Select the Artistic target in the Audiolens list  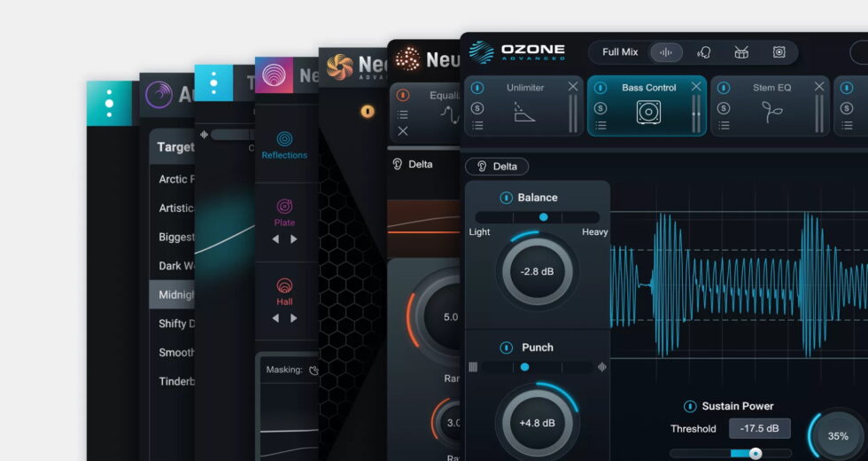(x=172, y=207)
